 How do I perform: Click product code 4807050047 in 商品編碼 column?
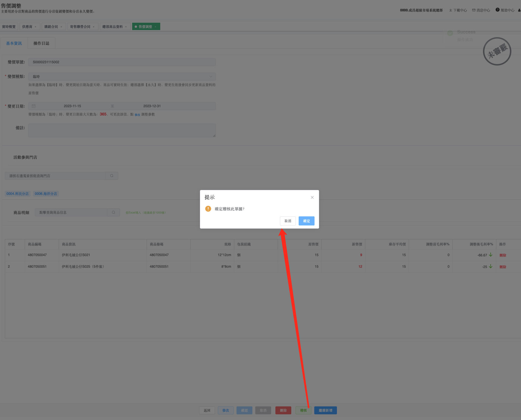point(37,255)
